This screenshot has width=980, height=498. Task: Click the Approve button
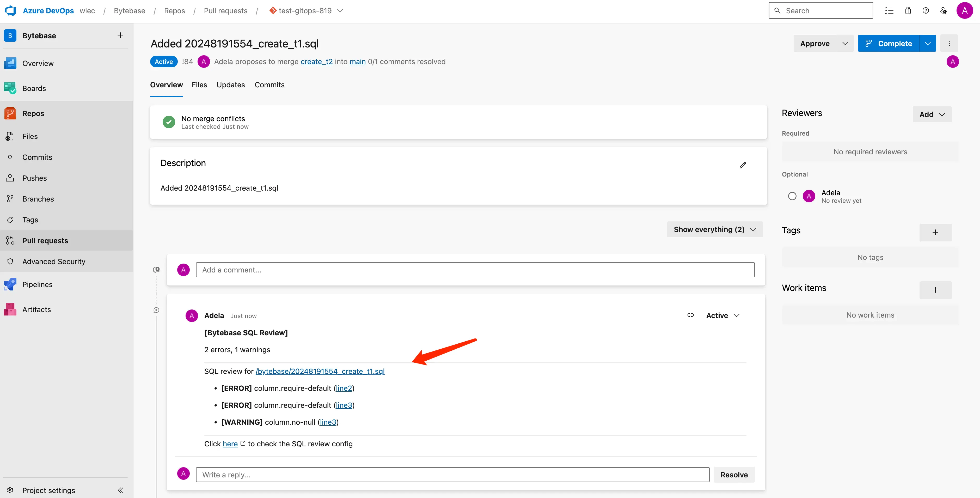[815, 43]
